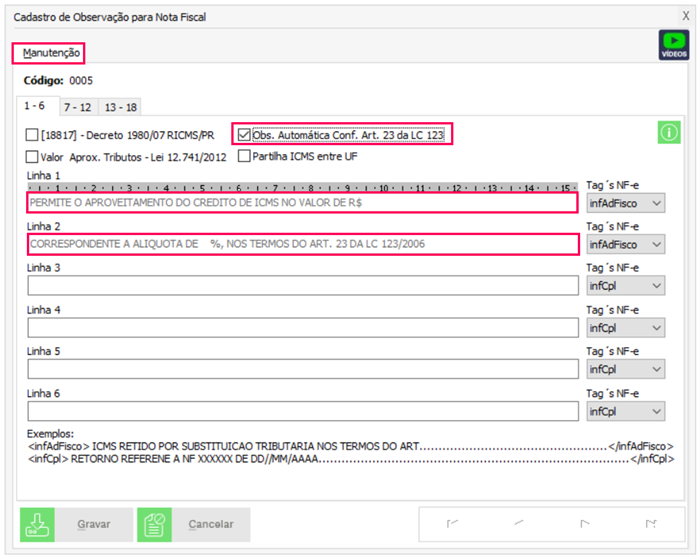Toggle Partilha ICMS entre UF checkbox
Image resolution: width=700 pixels, height=560 pixels.
pos(244,157)
